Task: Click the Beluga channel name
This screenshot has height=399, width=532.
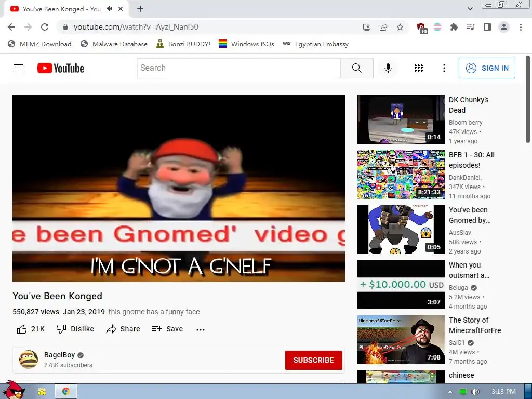Action: point(458,288)
